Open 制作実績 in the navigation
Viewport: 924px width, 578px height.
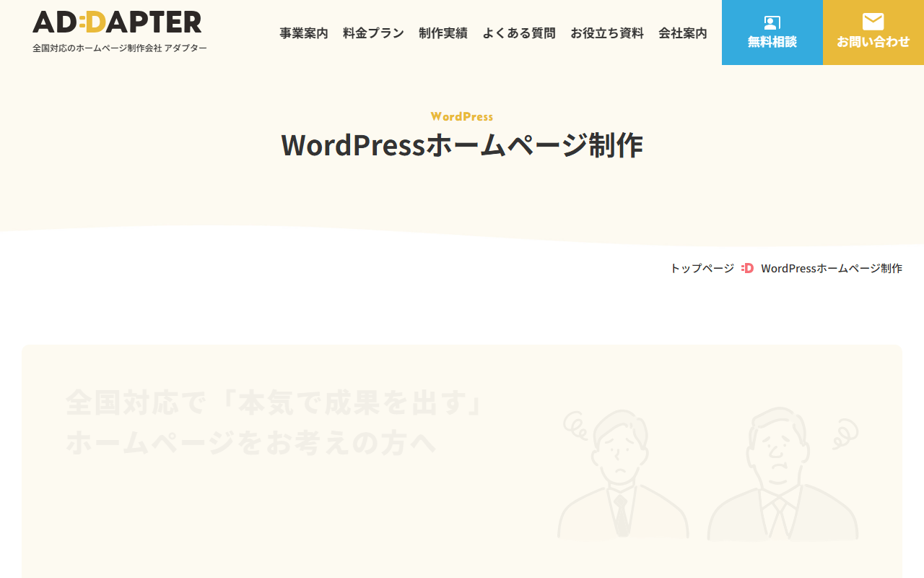(x=443, y=33)
